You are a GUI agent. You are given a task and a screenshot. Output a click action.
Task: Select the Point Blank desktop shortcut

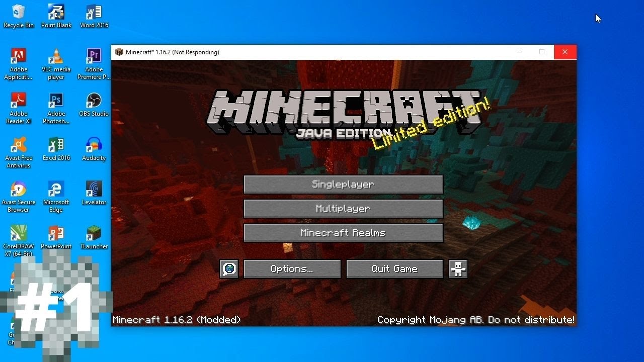[x=56, y=16]
